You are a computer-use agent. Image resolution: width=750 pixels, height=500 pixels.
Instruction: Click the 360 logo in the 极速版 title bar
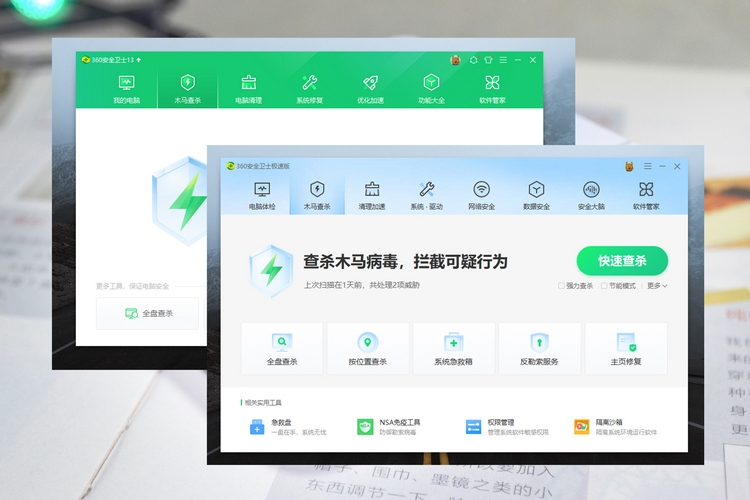(231, 166)
